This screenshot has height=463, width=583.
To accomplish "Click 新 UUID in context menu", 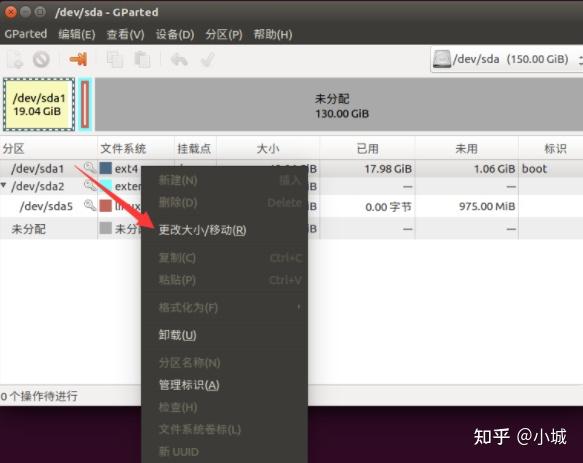I will 225,452.
